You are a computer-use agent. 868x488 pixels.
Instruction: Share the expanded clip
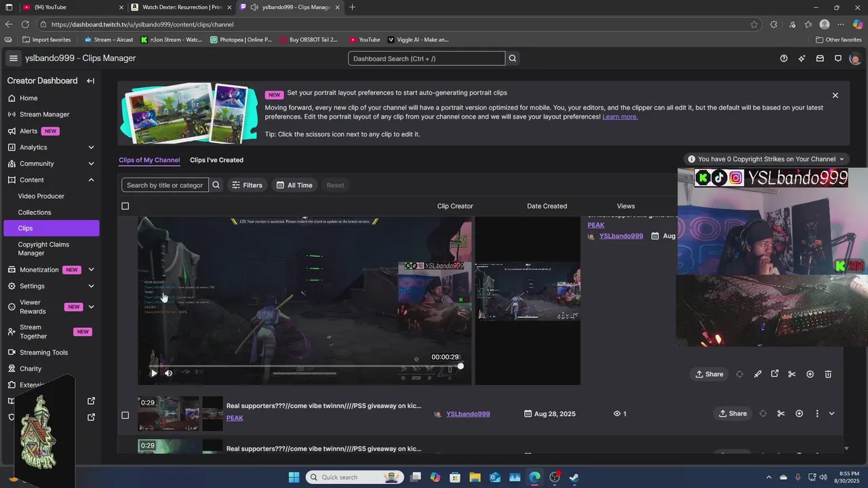pyautogui.click(x=709, y=374)
